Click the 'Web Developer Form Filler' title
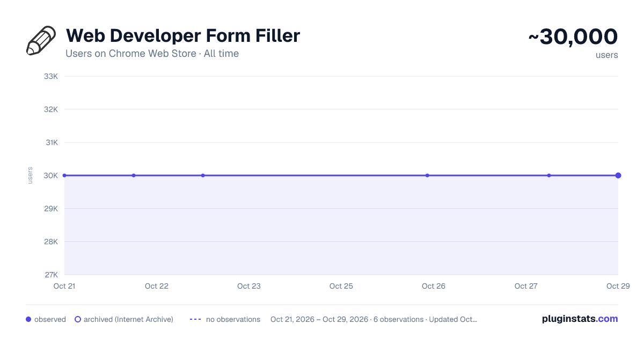644x338 pixels. coord(182,36)
